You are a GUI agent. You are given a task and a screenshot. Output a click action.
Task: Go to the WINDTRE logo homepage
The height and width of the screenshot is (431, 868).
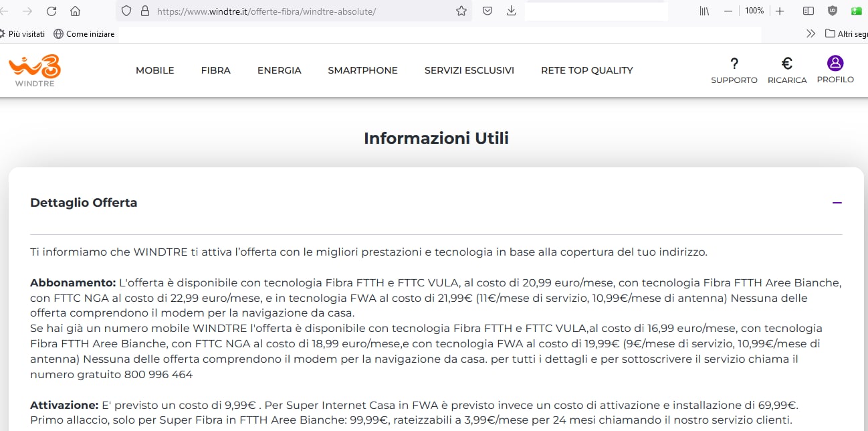click(x=35, y=70)
